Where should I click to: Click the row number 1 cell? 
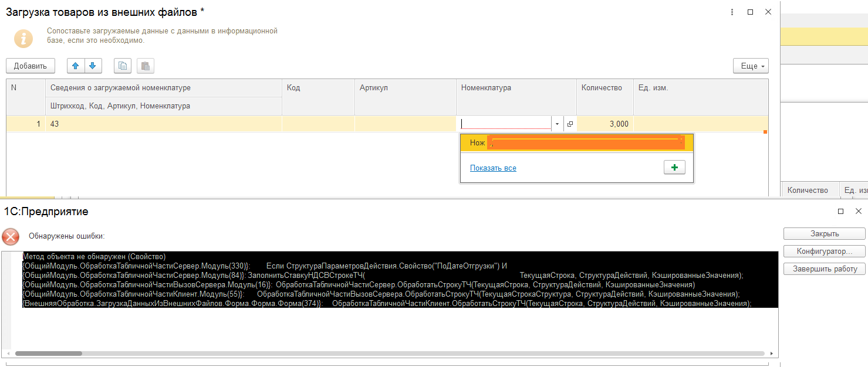coord(26,124)
